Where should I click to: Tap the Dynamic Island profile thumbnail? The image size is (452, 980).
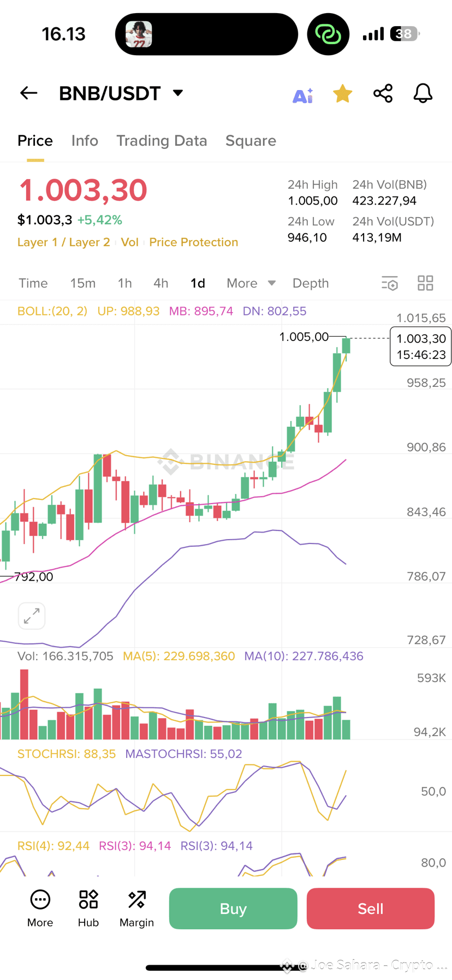pos(139,34)
